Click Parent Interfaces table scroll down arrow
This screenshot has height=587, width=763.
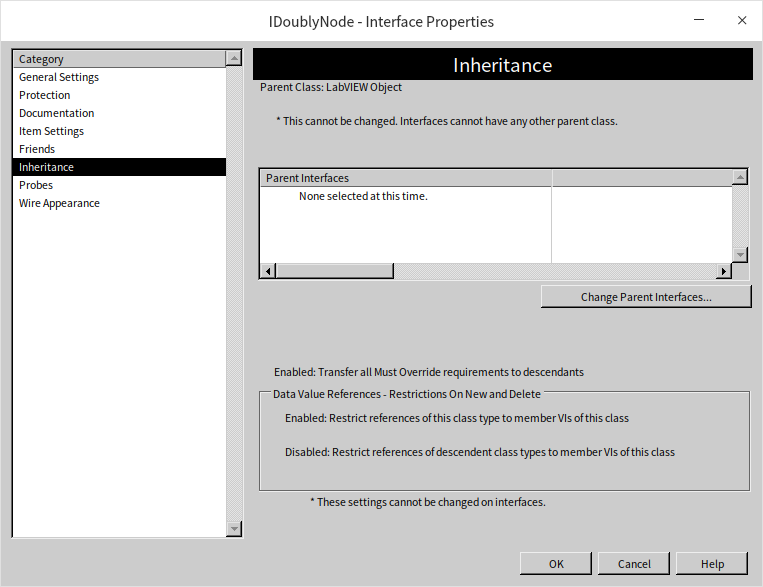pos(740,255)
